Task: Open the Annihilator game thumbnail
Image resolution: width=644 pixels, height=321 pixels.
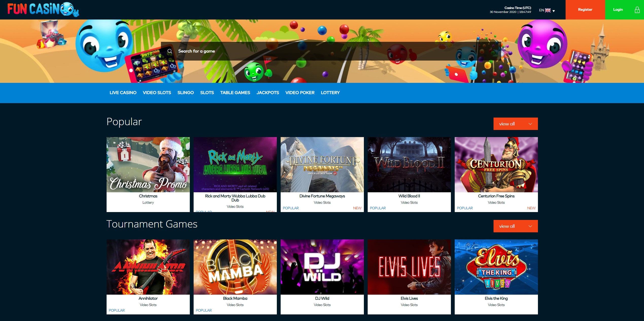Action: pos(148,267)
